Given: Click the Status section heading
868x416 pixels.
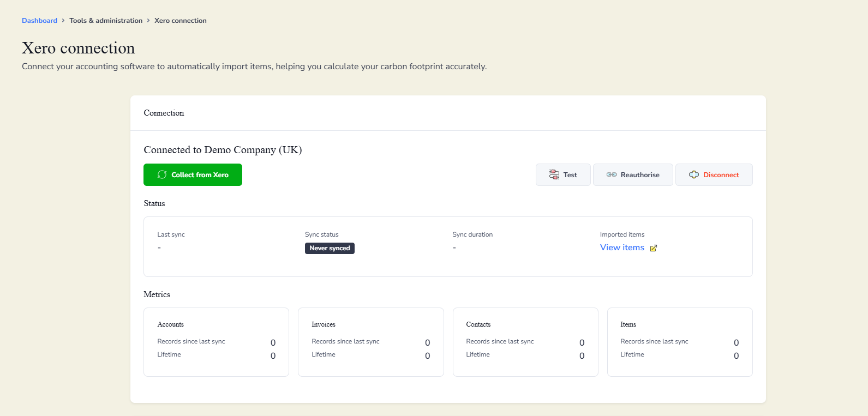Looking at the screenshot, I should click(x=154, y=203).
